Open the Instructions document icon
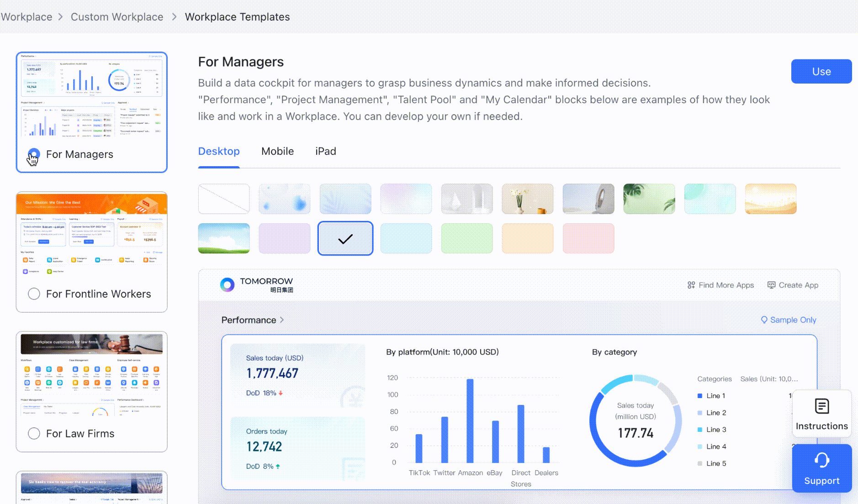The width and height of the screenshot is (858, 504). (822, 406)
